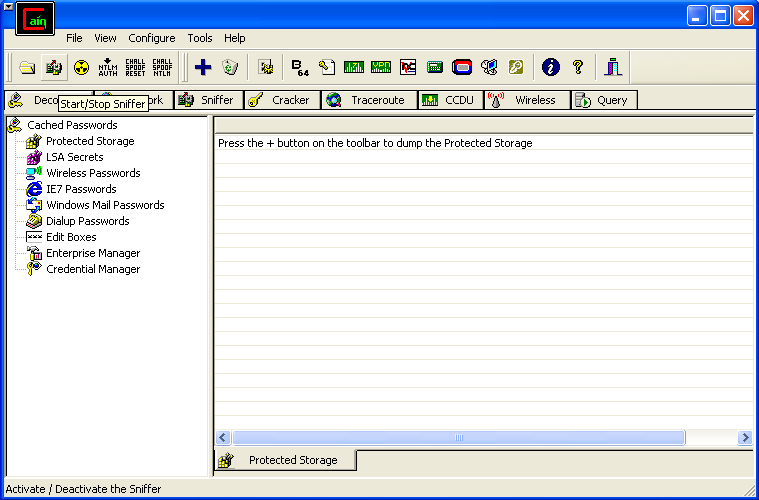This screenshot has width=759, height=500.
Task: Click the horizontal scrollbar left arrow
Action: (223, 438)
